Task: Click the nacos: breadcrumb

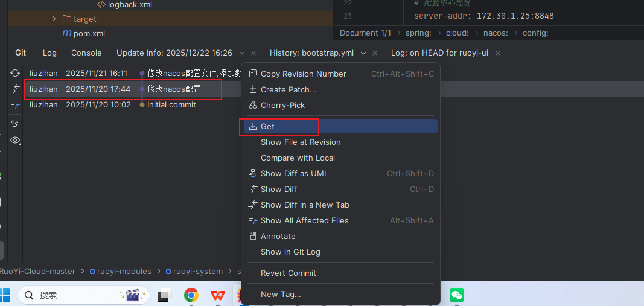Action: click(x=496, y=33)
